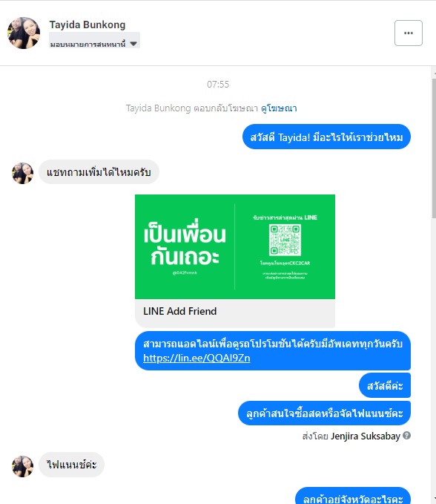Click the LINE Add Friend card title
Screen dimensions: 436x504
[x=179, y=311]
